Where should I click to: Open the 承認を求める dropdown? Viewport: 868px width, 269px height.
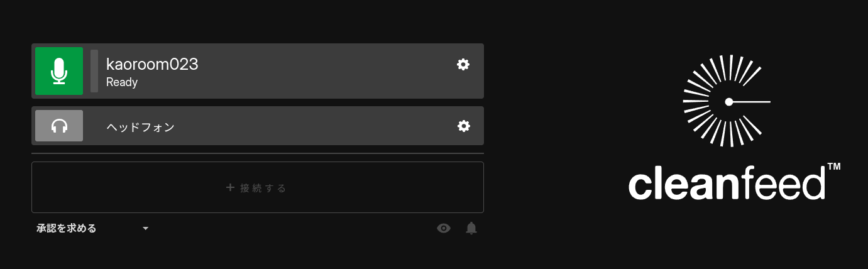[x=67, y=228]
